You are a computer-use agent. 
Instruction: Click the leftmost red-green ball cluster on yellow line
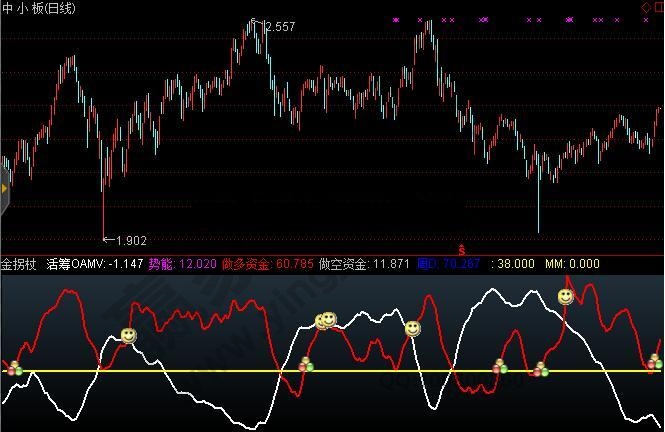tap(14, 369)
